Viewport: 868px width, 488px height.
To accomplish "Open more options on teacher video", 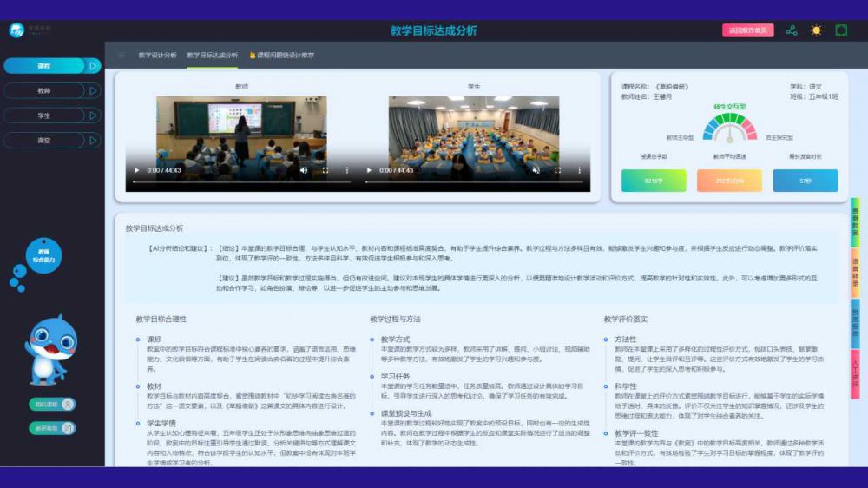I will click(347, 171).
